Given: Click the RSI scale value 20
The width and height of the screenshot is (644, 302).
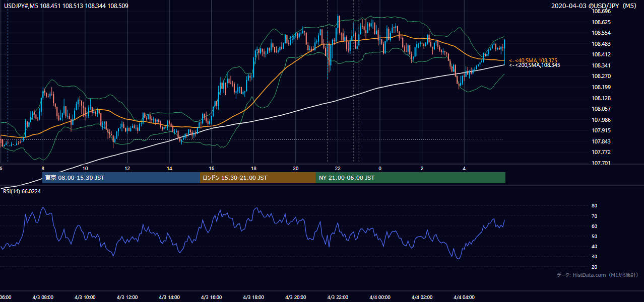Looking at the screenshot, I should (x=594, y=267).
